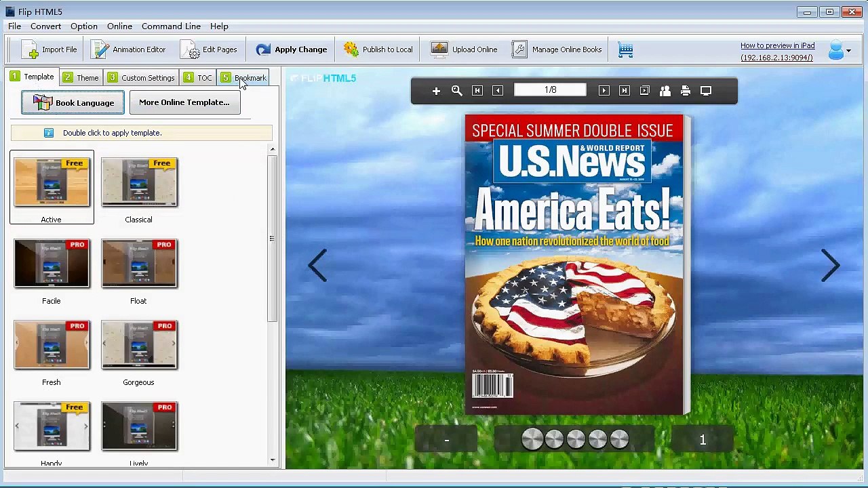Go to previous page using preview toolbar

click(x=498, y=91)
